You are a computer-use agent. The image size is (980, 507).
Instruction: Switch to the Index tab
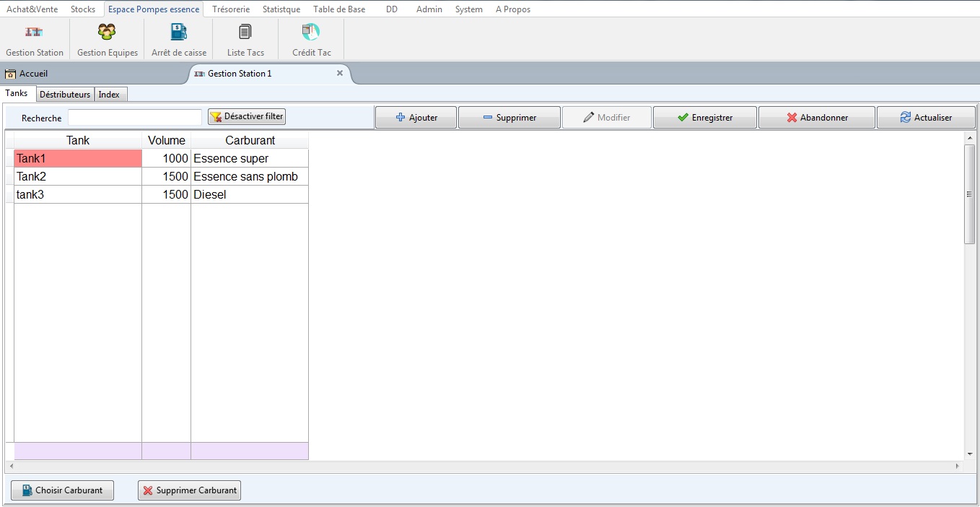click(109, 95)
